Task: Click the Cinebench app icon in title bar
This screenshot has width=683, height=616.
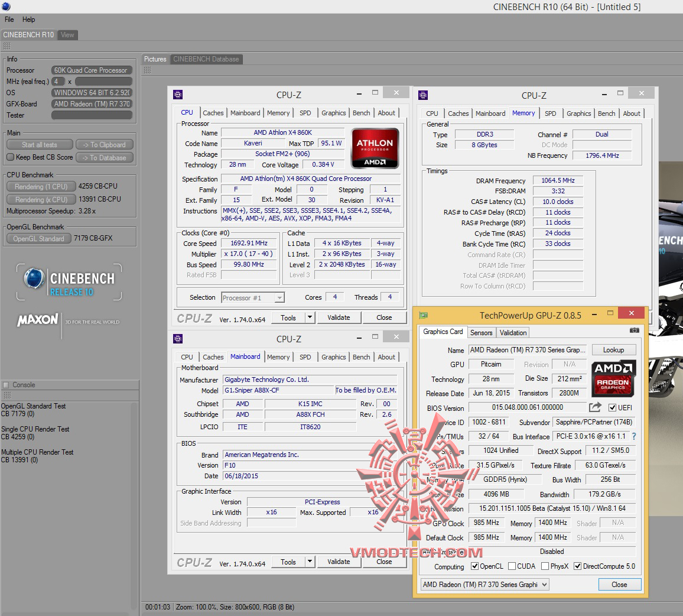Action: click(5, 7)
